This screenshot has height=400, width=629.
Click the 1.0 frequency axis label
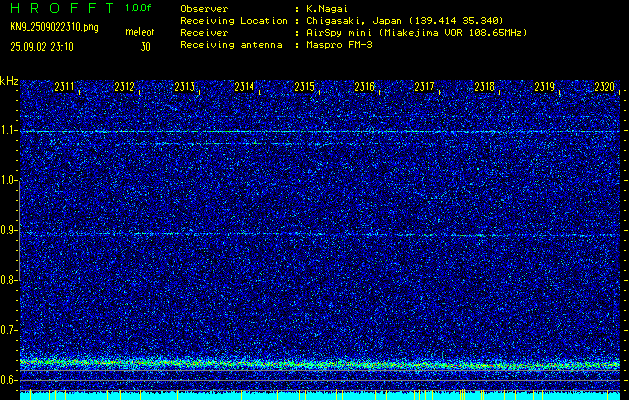pyautogui.click(x=7, y=181)
